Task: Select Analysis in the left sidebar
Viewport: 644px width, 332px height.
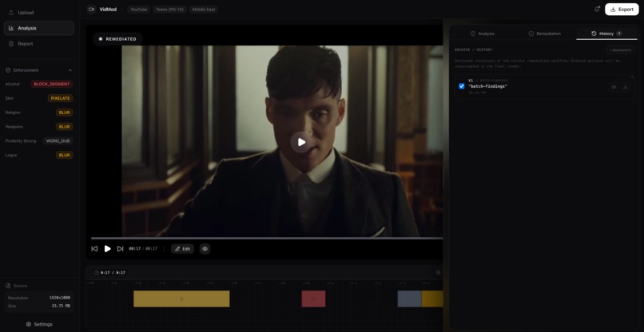Action: pyautogui.click(x=39, y=28)
